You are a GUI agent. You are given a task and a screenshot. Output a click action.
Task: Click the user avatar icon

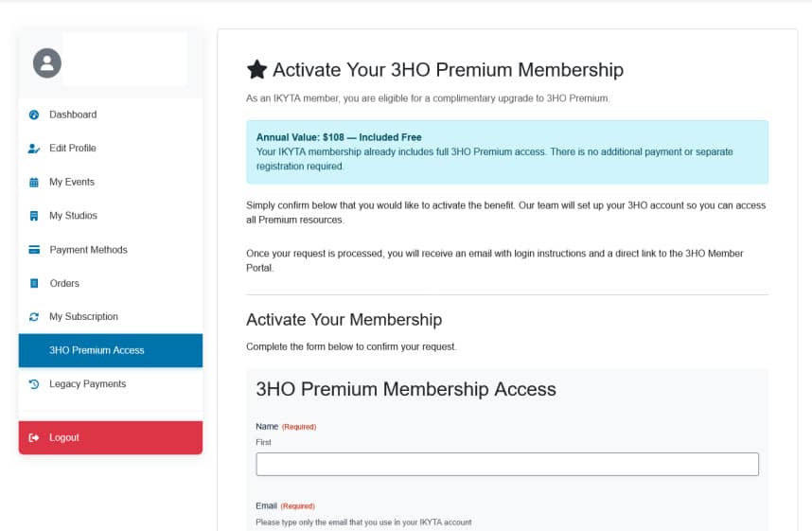pos(47,63)
